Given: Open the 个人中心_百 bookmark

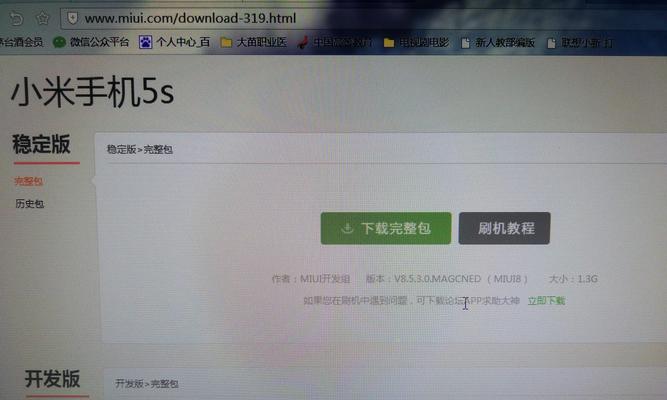Looking at the screenshot, I should (x=183, y=42).
